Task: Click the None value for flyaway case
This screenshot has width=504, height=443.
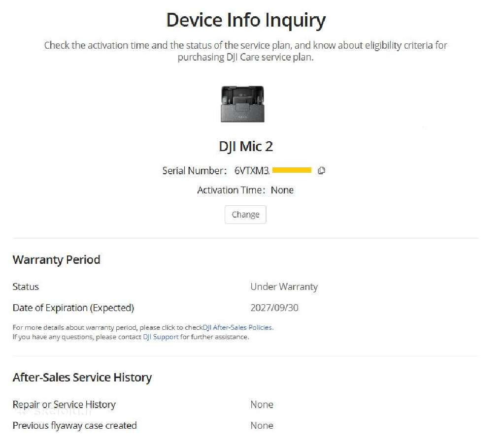Action: pyautogui.click(x=262, y=425)
